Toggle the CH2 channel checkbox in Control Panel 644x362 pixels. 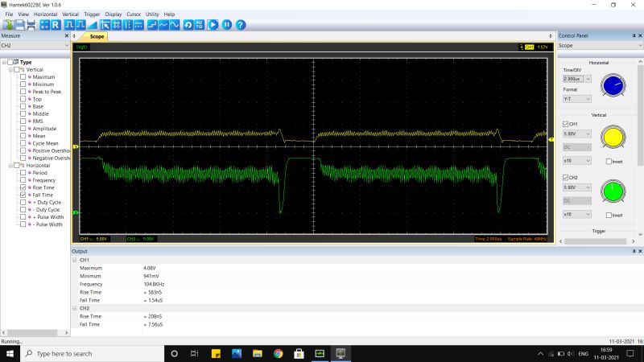566,178
